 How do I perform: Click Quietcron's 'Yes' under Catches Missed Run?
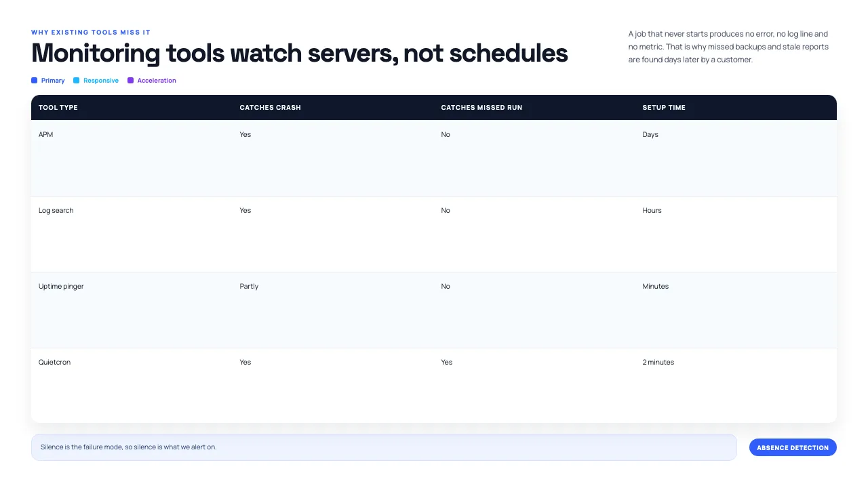447,362
